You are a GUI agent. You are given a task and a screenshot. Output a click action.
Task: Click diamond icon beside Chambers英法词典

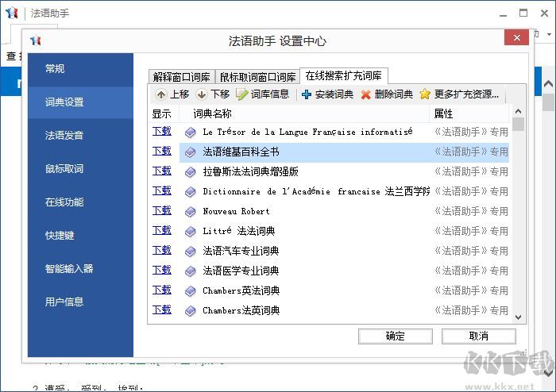tap(191, 291)
